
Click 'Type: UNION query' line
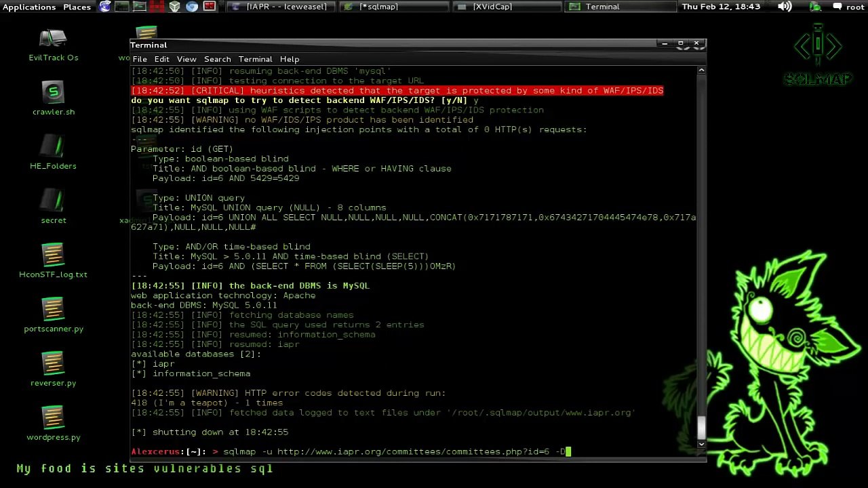[199, 198]
